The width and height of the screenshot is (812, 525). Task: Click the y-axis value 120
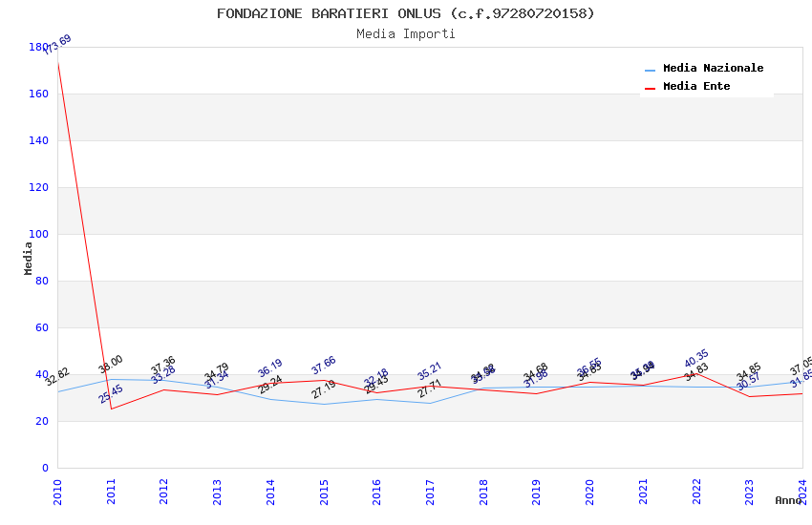[39, 188]
